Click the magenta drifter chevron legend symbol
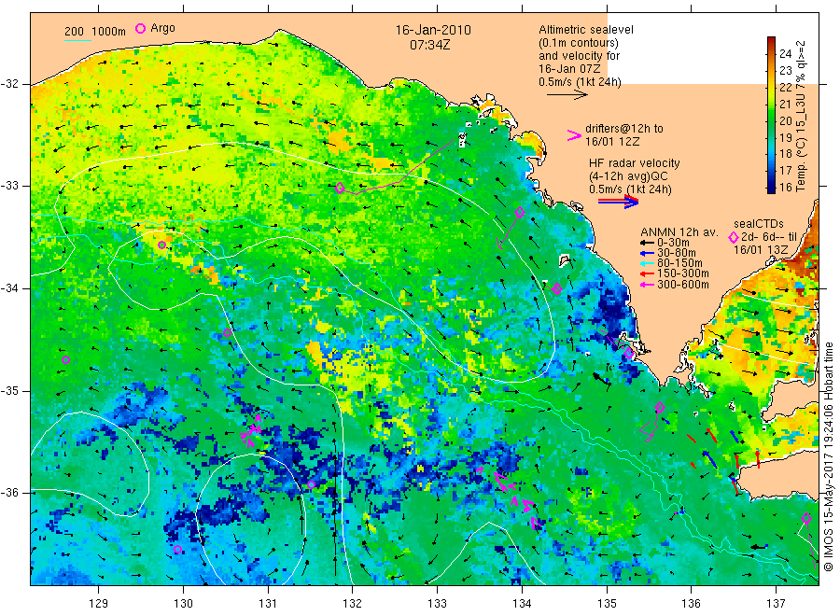This screenshot has width=840, height=616. pyautogui.click(x=574, y=135)
